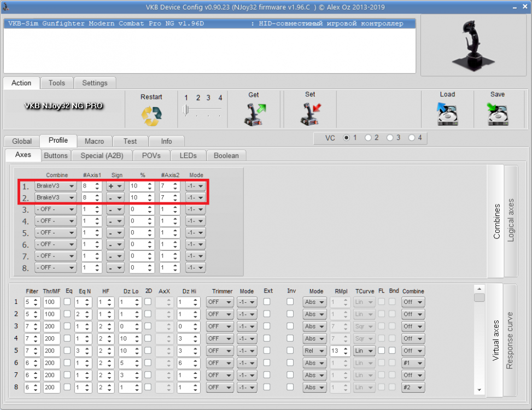Click the Load hard-drive icon

click(x=447, y=114)
